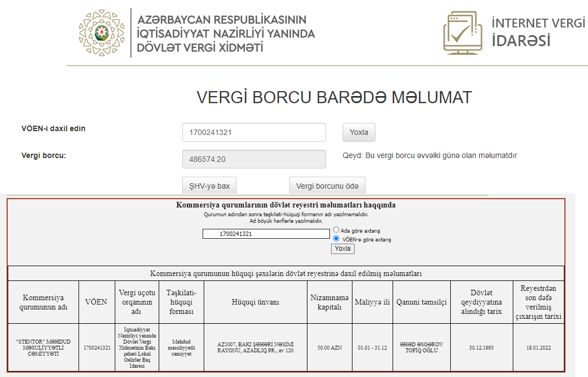
Task: Click the VERGİ BORCU BARƏDƏ MƏLUMAT heading
Action: [x=334, y=98]
